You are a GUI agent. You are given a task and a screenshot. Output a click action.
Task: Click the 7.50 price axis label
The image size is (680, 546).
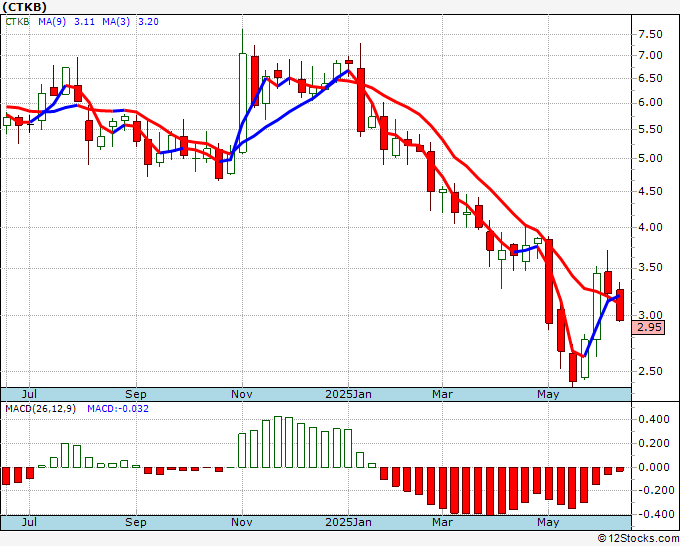point(650,34)
